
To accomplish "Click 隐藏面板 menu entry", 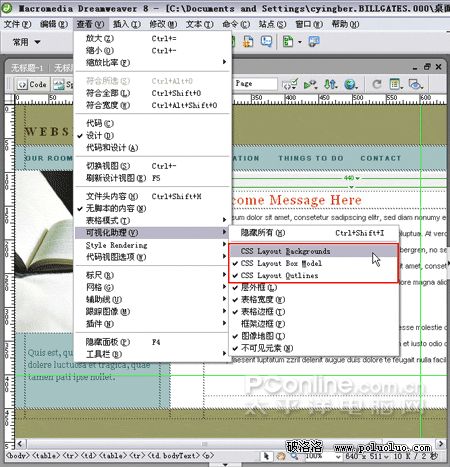I will click(152, 342).
